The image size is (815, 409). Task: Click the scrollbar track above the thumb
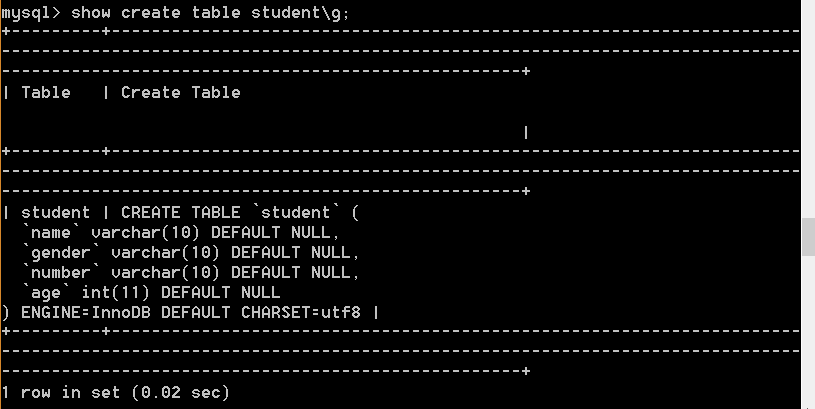(x=808, y=109)
